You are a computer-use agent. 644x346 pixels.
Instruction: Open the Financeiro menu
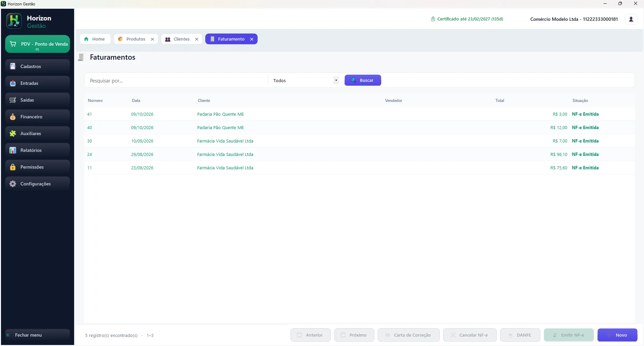pyautogui.click(x=38, y=117)
